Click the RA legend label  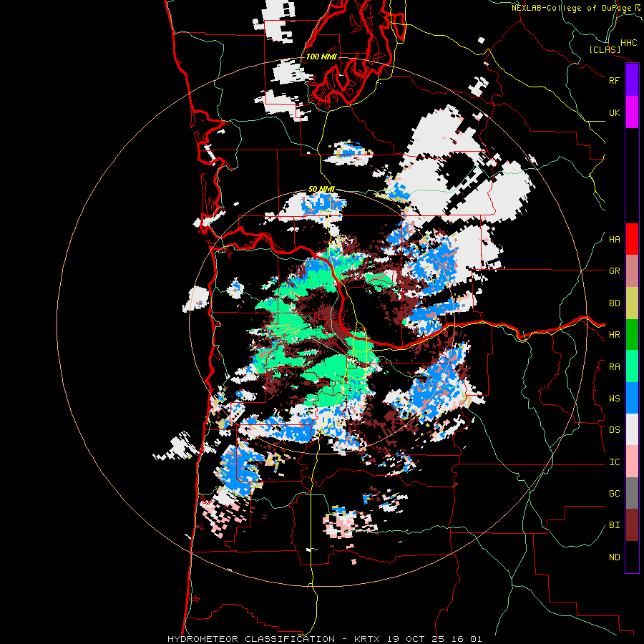pyautogui.click(x=614, y=367)
